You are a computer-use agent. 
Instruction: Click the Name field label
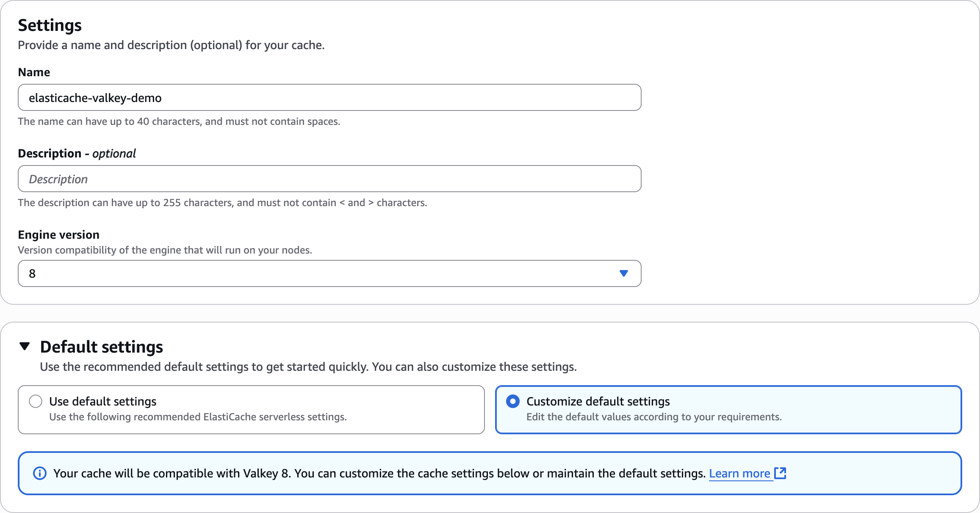click(x=34, y=72)
